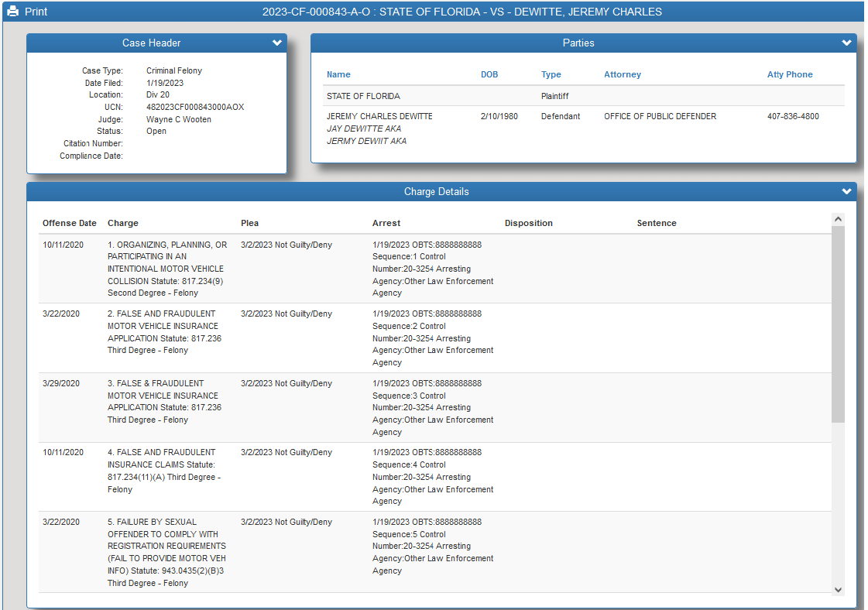Click the charge list scroll up arrow
Screen dimensions: 868x610
tap(838, 219)
